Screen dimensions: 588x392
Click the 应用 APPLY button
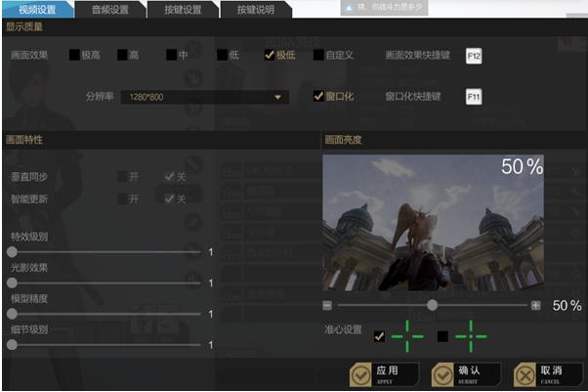pyautogui.click(x=385, y=374)
